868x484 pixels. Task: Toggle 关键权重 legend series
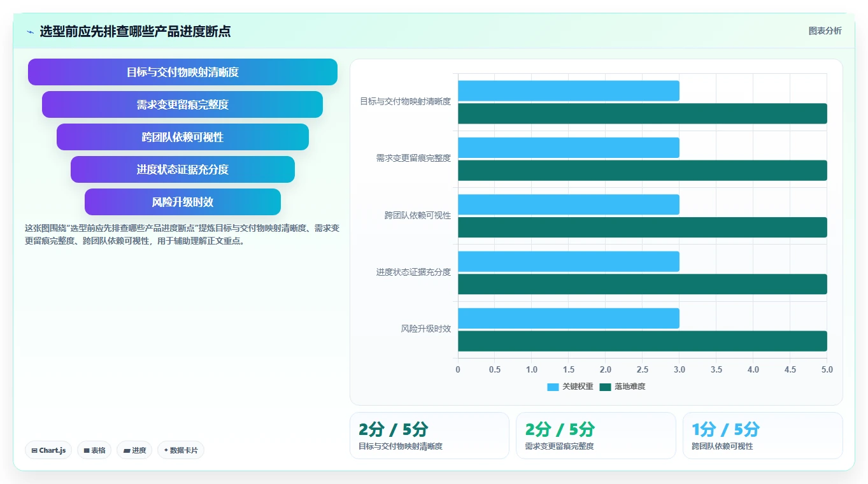(570, 387)
